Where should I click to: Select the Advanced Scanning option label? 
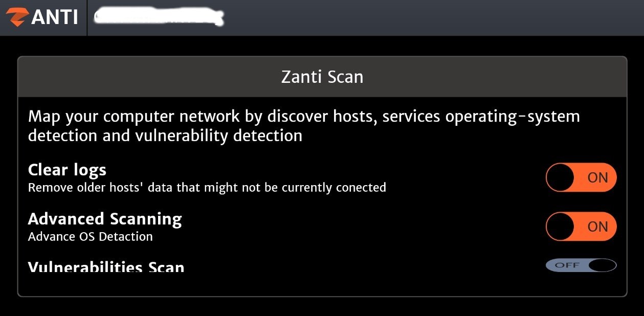(x=105, y=219)
